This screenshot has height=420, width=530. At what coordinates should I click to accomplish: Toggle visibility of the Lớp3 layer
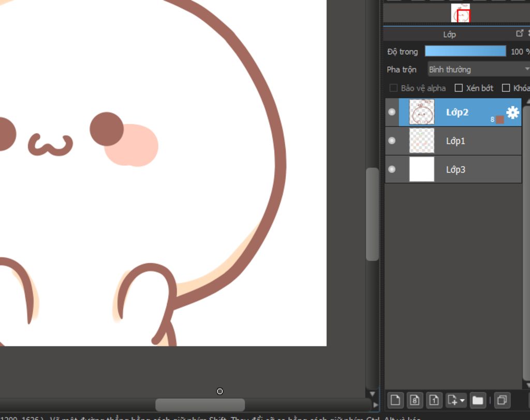[392, 169]
